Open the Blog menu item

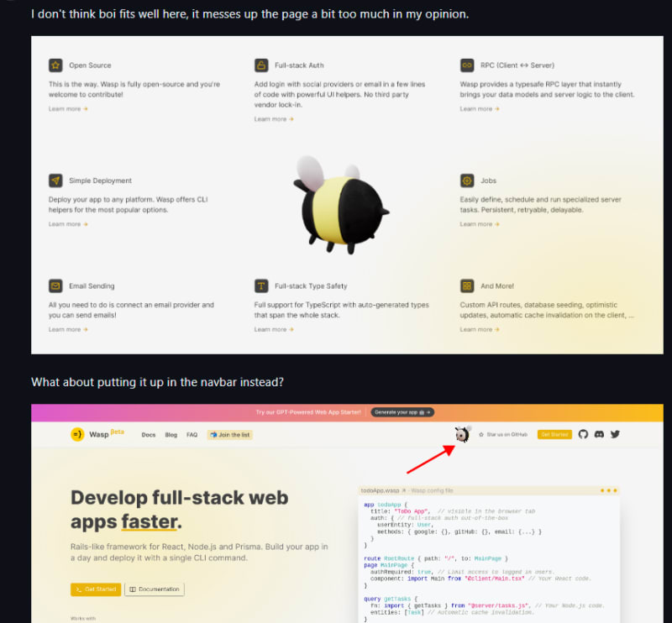point(171,434)
